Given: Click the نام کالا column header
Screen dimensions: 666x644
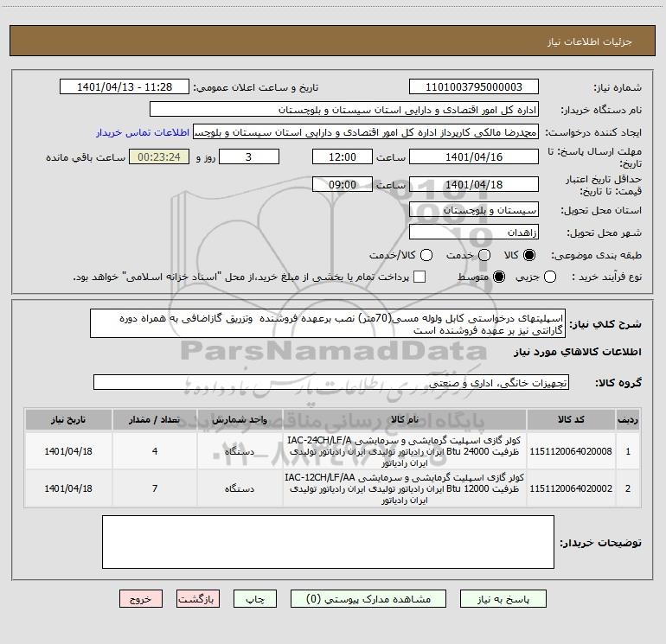Looking at the screenshot, I should (x=405, y=419).
